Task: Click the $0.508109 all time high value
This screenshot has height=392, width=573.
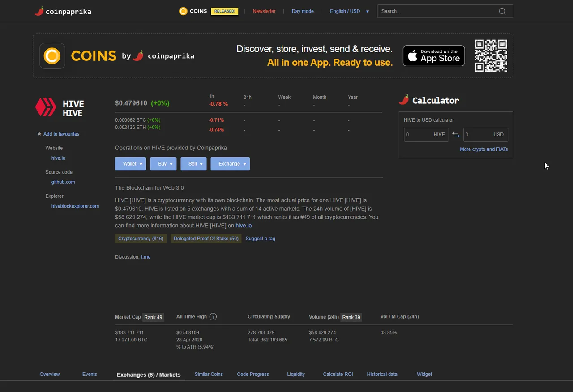Action: click(x=188, y=332)
